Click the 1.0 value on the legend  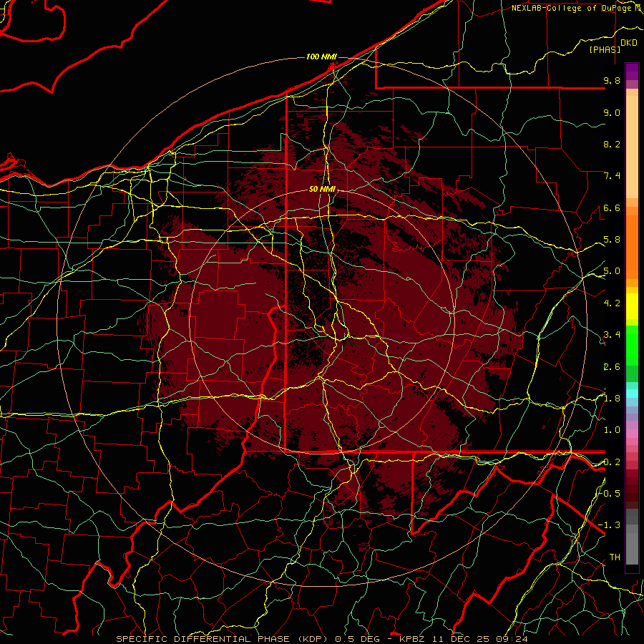point(612,430)
